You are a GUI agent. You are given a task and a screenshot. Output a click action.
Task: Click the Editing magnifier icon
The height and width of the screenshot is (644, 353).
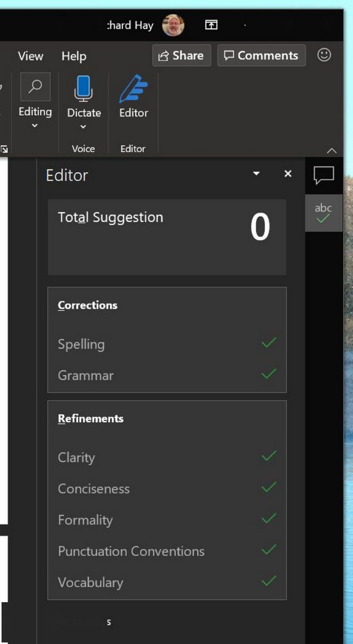[35, 87]
